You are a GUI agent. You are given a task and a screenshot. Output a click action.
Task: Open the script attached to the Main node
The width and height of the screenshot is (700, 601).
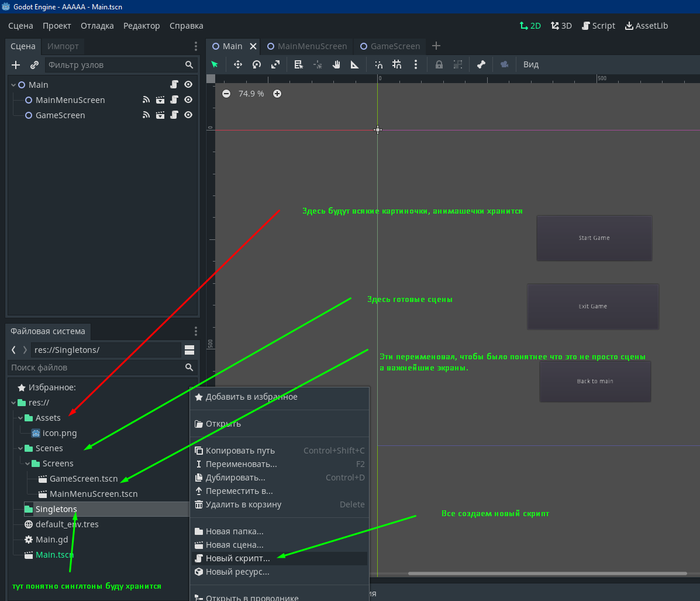[173, 85]
